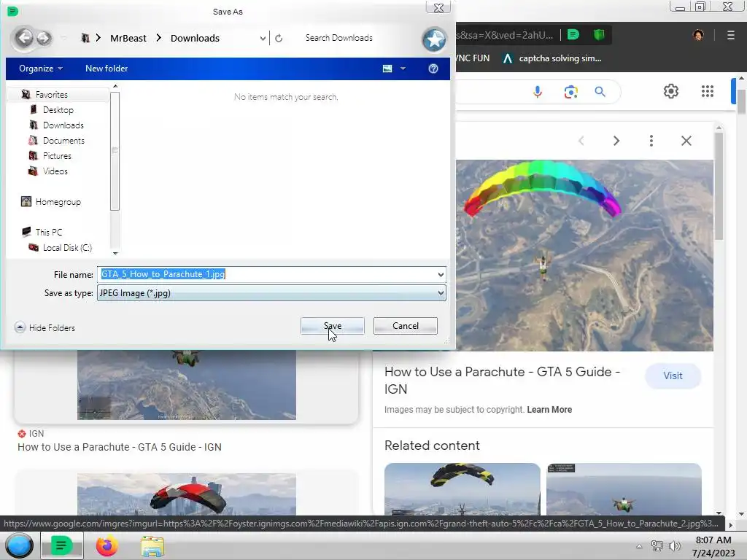Refresh the Downloads folder listing

(x=279, y=38)
